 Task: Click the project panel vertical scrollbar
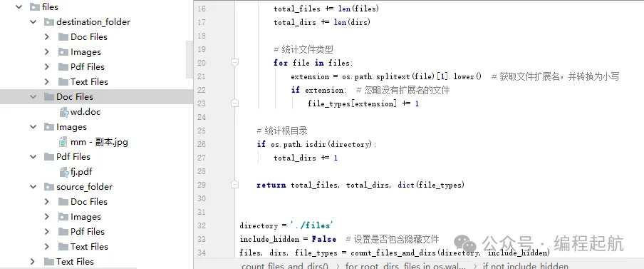[189, 59]
